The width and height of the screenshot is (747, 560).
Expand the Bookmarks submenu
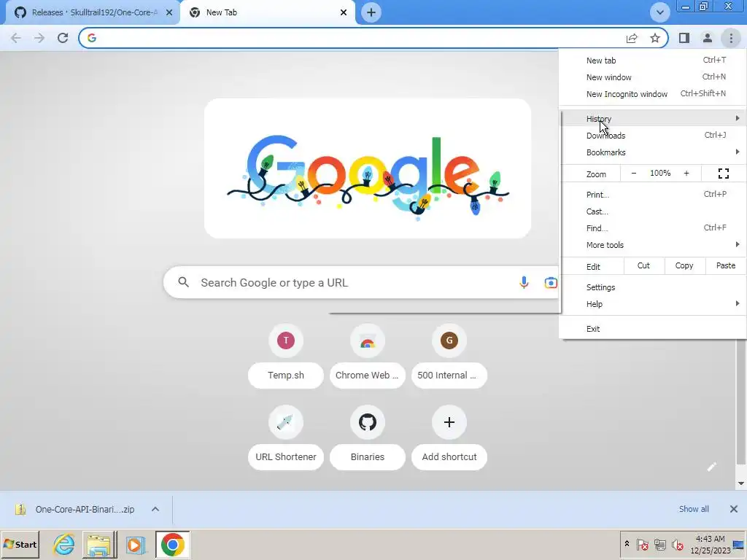coord(653,152)
